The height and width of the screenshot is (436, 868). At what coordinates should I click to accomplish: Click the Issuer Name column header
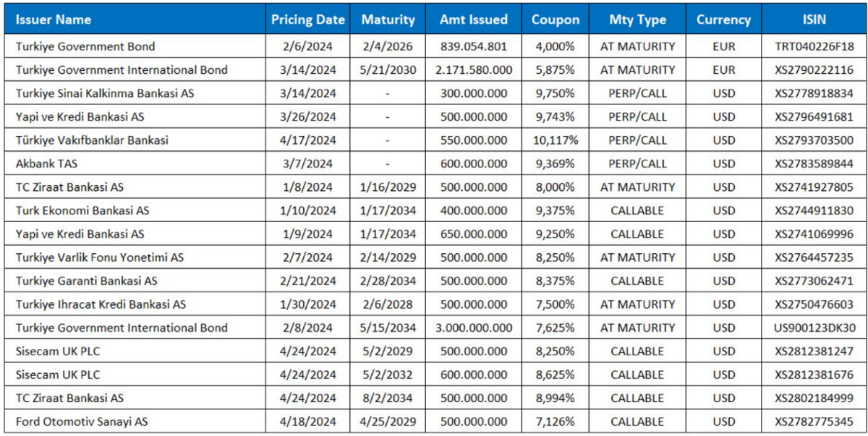coord(135,20)
